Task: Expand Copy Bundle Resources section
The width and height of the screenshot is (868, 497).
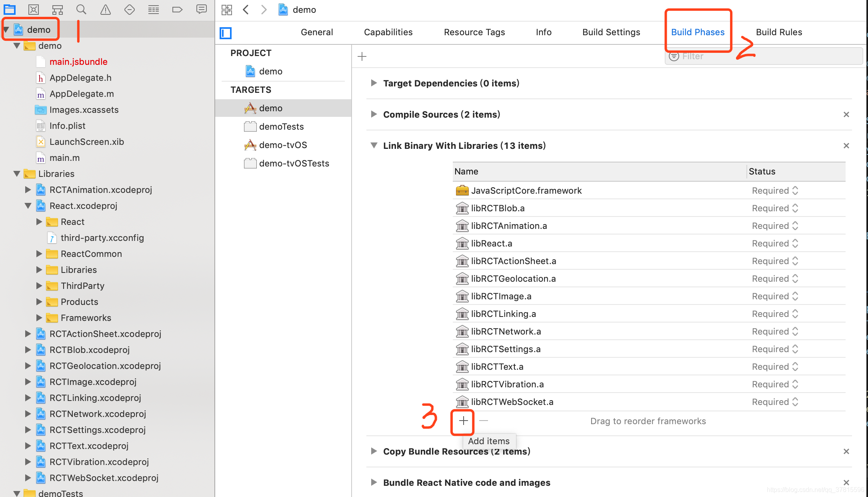Action: (x=374, y=451)
